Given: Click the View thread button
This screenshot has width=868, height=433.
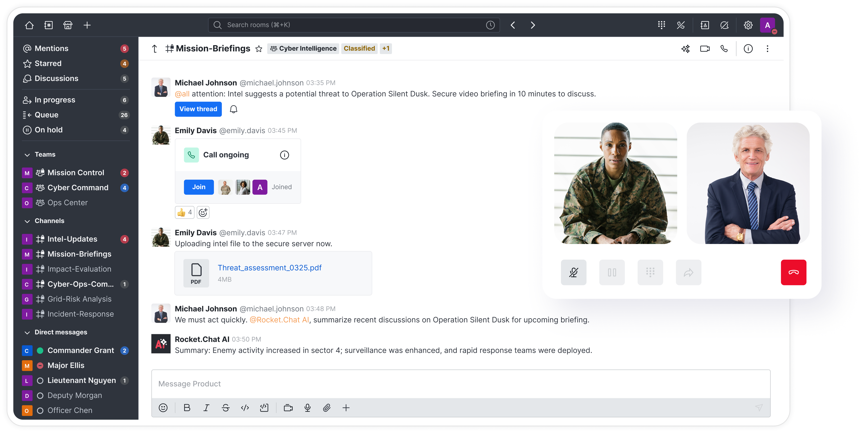Looking at the screenshot, I should (198, 109).
